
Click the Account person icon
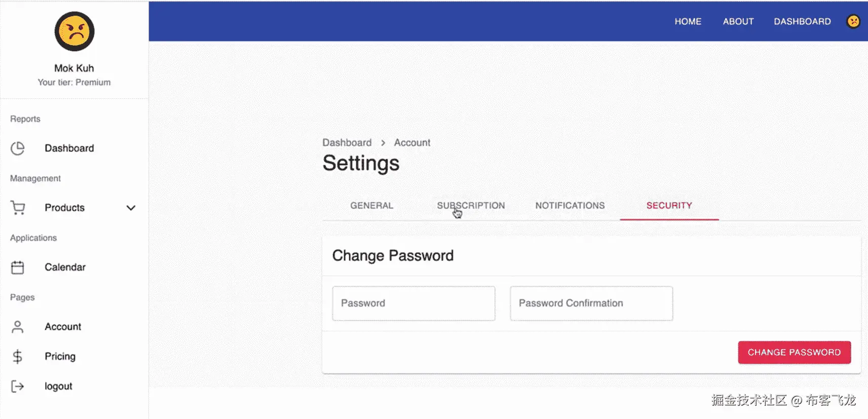(x=18, y=327)
